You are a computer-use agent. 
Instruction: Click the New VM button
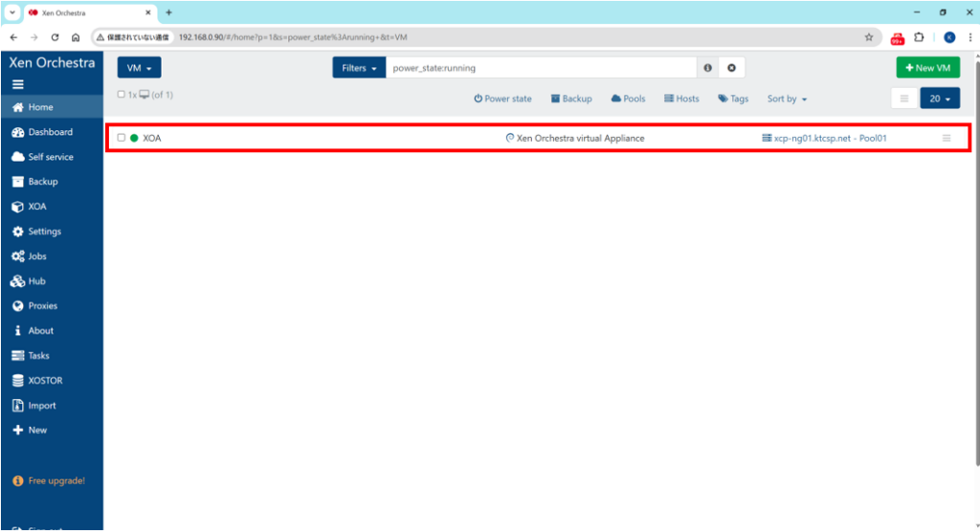(x=927, y=68)
